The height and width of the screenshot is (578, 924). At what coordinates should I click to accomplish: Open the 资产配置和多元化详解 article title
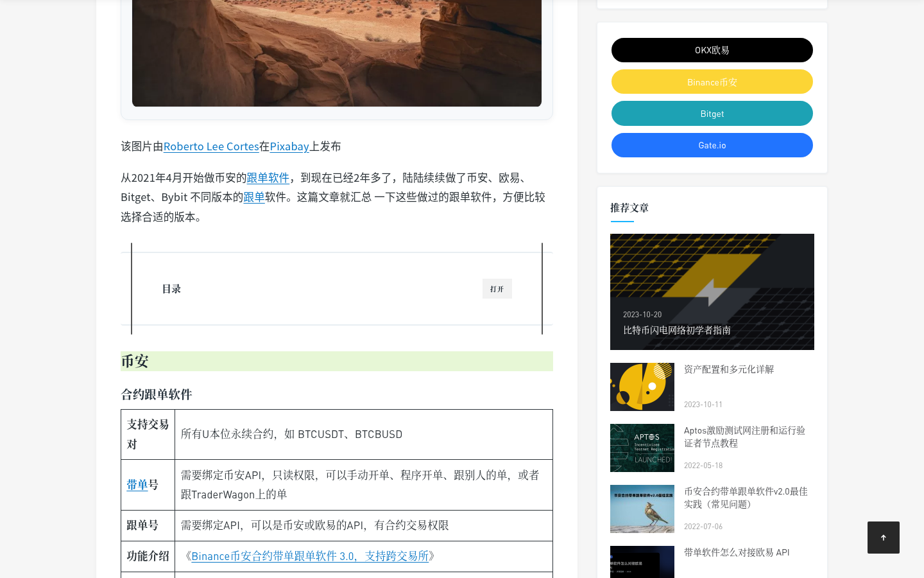tap(729, 369)
